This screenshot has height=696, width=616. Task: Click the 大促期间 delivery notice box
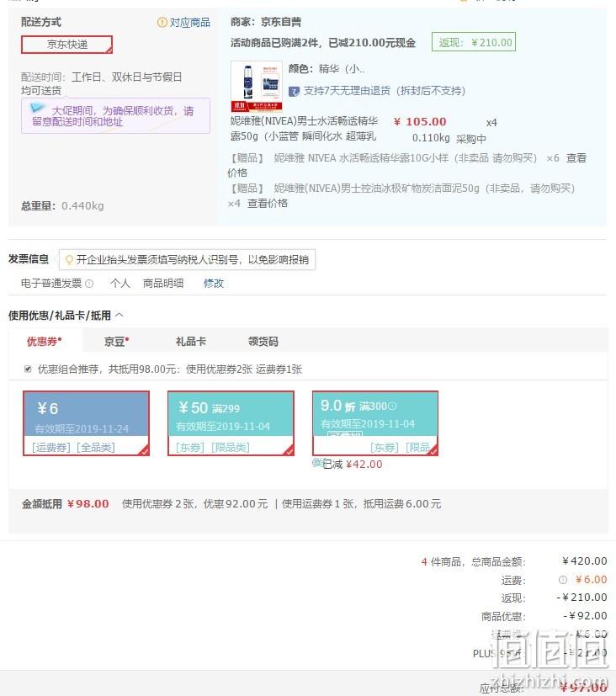(x=115, y=116)
